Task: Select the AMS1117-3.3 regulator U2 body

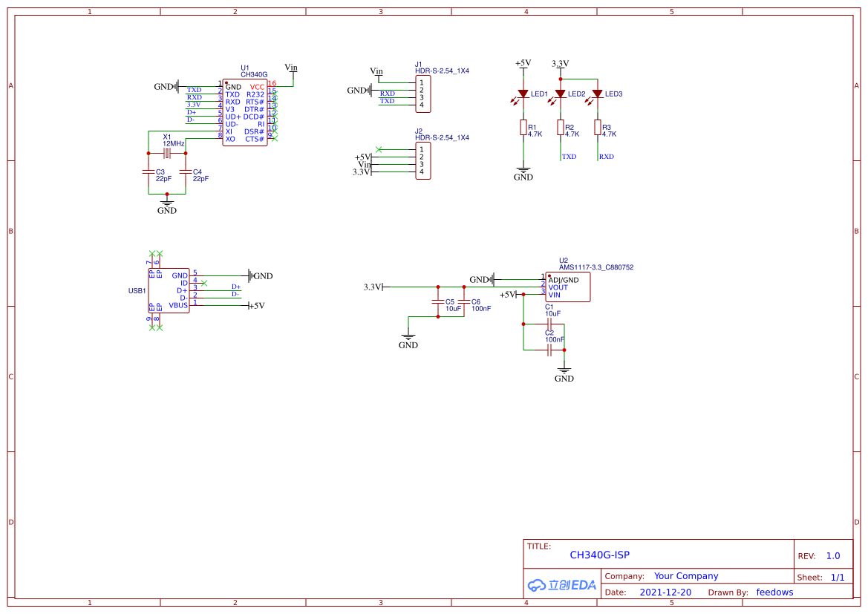Action: 568,287
